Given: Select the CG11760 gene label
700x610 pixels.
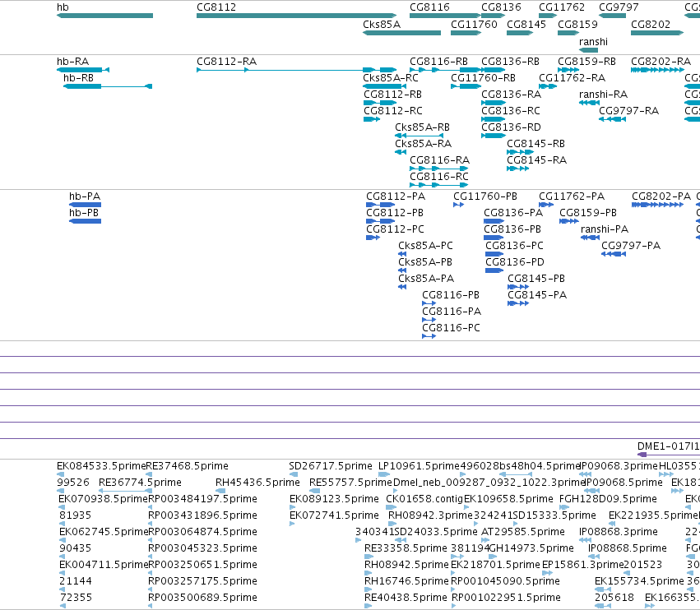Looking at the screenshot, I should tap(474, 25).
